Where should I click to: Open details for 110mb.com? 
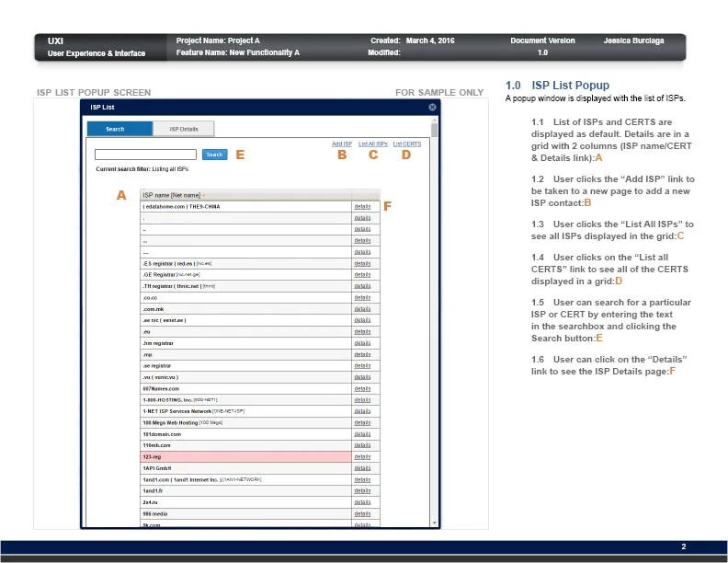tap(362, 445)
